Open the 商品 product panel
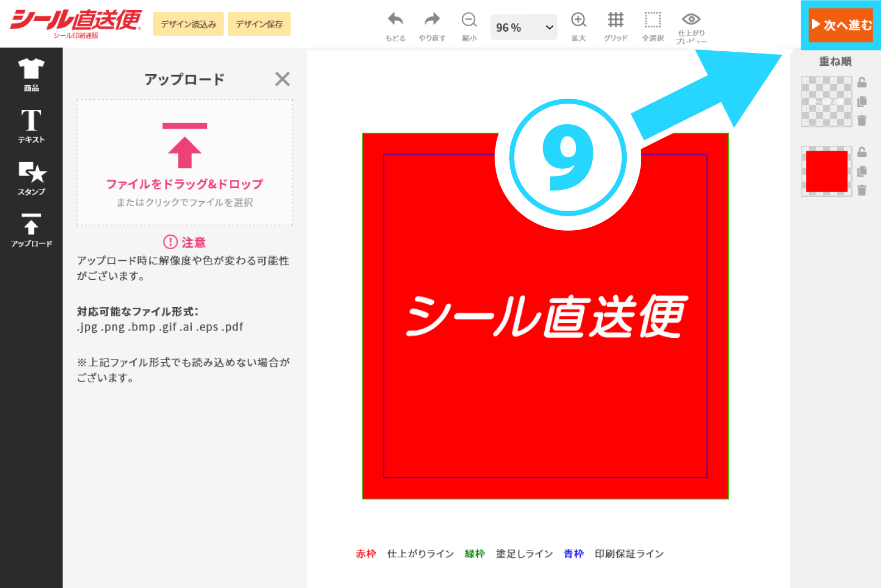This screenshot has height=588, width=881. 31,75
